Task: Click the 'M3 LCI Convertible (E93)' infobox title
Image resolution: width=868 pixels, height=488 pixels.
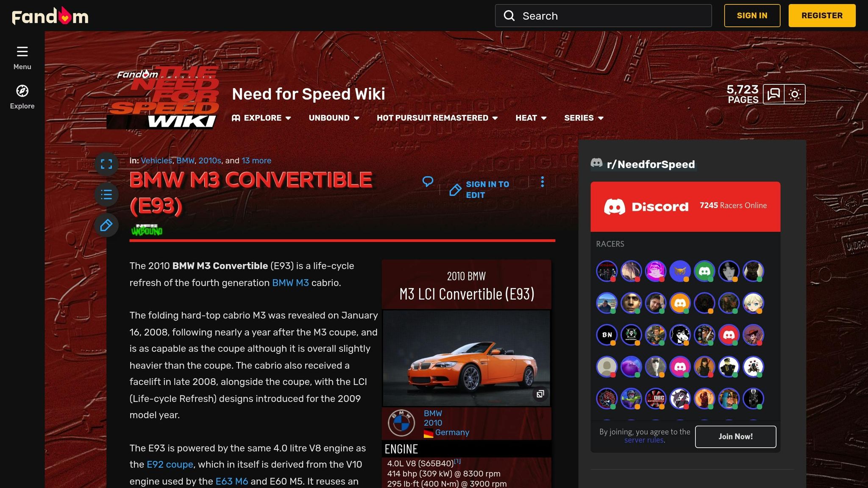Action: (x=467, y=294)
